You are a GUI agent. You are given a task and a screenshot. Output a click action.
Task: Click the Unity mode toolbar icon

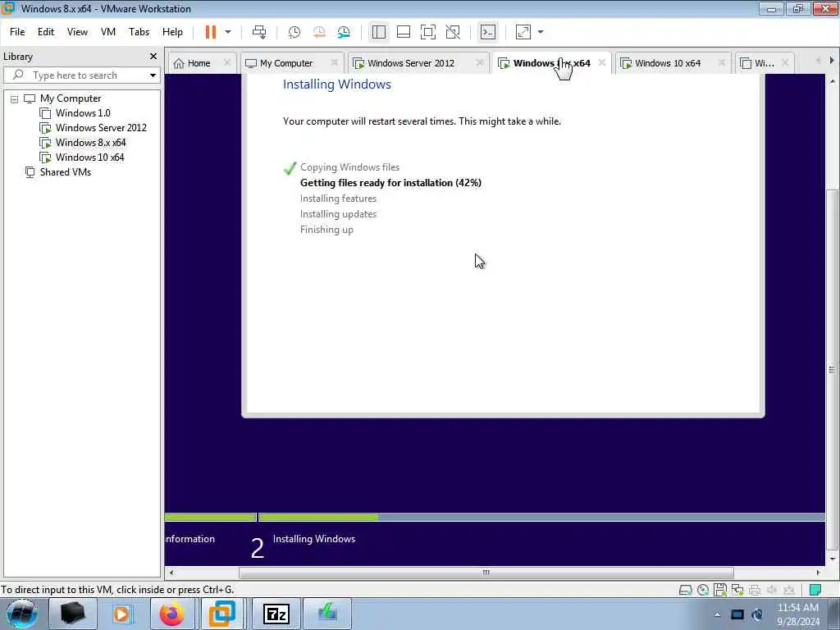coord(453,32)
